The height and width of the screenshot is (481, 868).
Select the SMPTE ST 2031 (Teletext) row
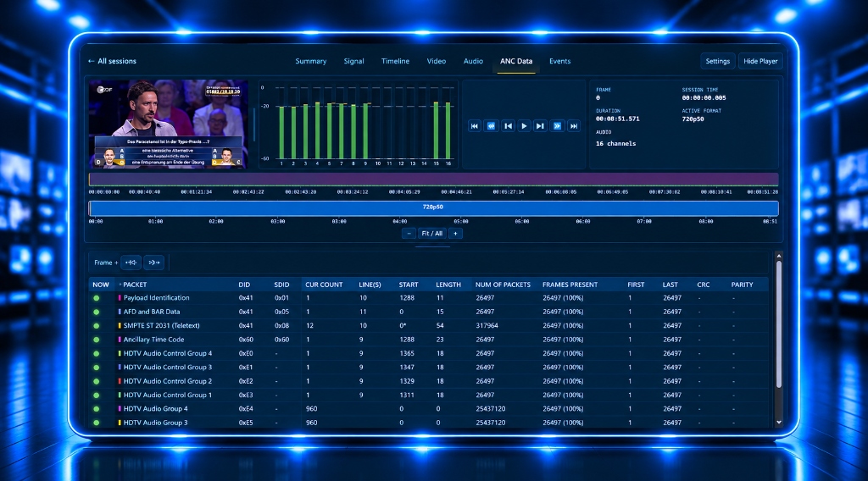click(x=428, y=326)
